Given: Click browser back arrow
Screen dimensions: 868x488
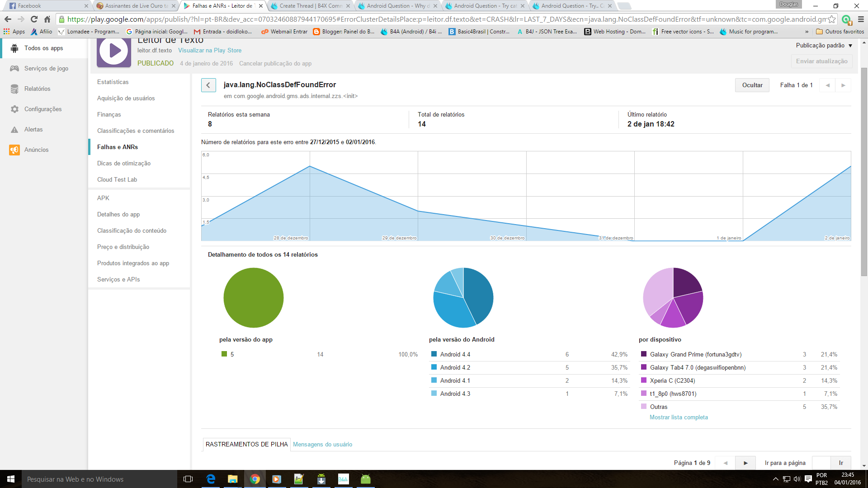Looking at the screenshot, I should [8, 19].
